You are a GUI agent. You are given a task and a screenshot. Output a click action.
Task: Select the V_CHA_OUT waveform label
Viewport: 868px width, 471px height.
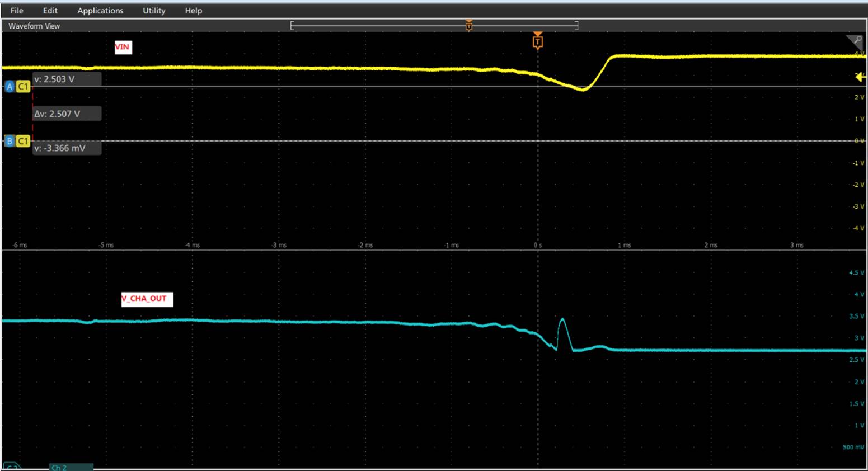click(147, 299)
